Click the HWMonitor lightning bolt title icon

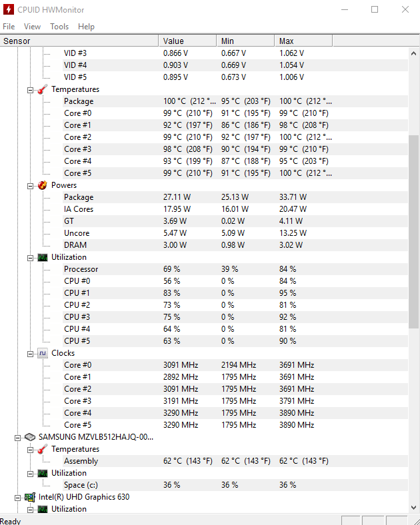click(10, 10)
